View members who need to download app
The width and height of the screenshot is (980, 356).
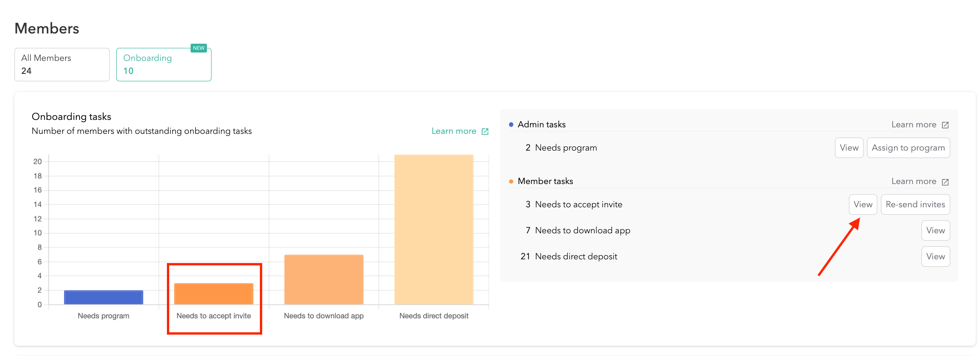coord(935,231)
